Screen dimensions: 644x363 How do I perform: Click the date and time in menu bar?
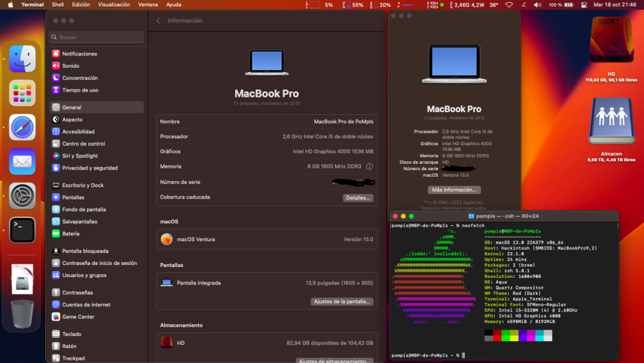tap(614, 5)
